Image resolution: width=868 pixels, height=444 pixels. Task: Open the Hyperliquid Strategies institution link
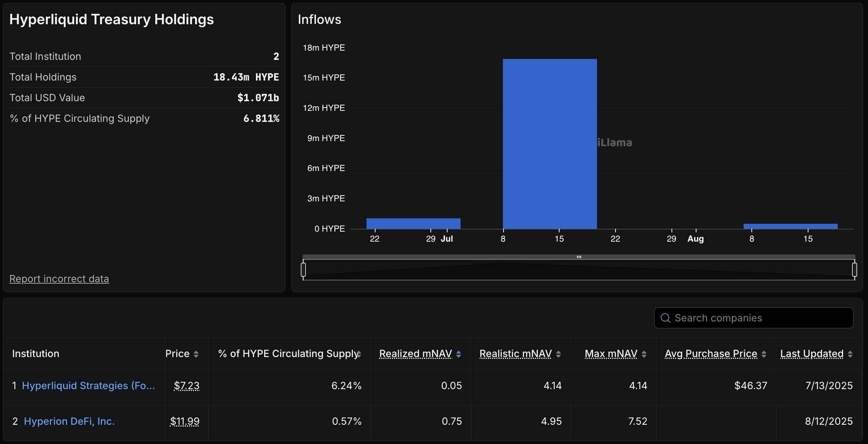(x=88, y=386)
